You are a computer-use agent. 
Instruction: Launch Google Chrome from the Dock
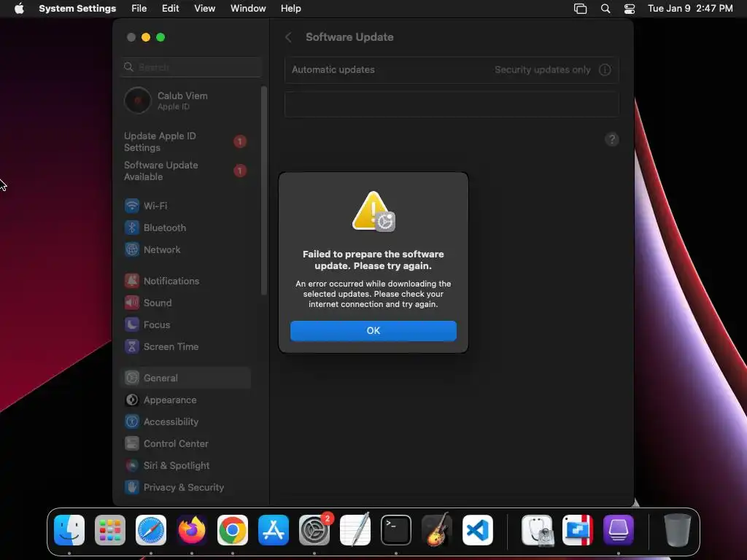233,530
